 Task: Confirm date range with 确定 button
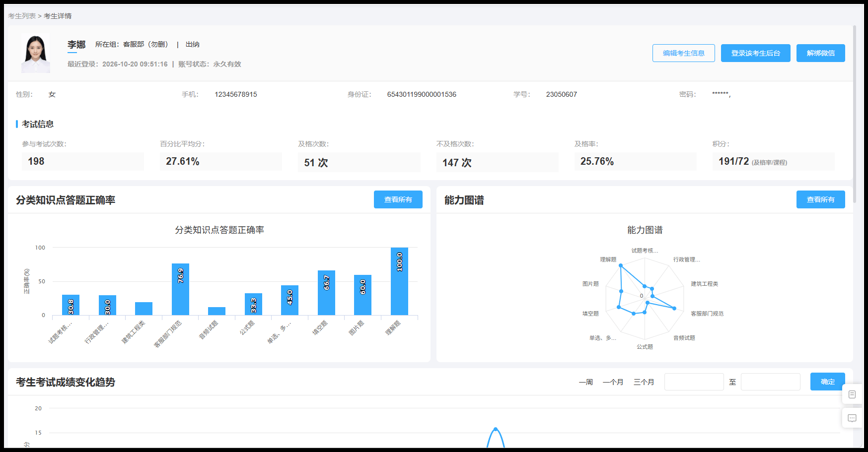[828, 382]
